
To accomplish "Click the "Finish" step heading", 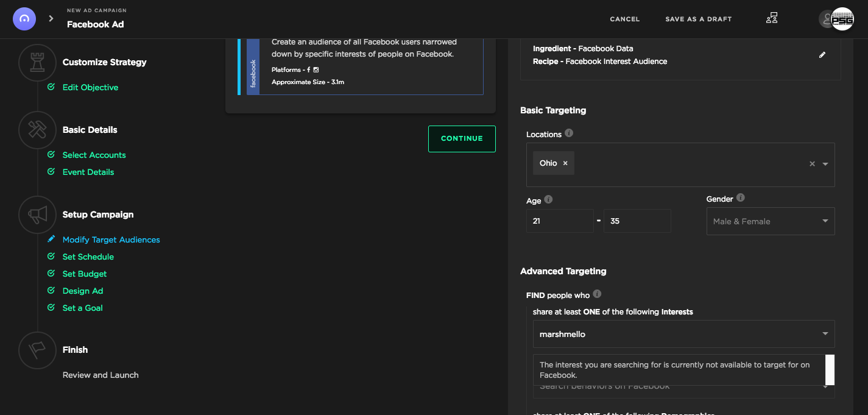I will point(76,350).
